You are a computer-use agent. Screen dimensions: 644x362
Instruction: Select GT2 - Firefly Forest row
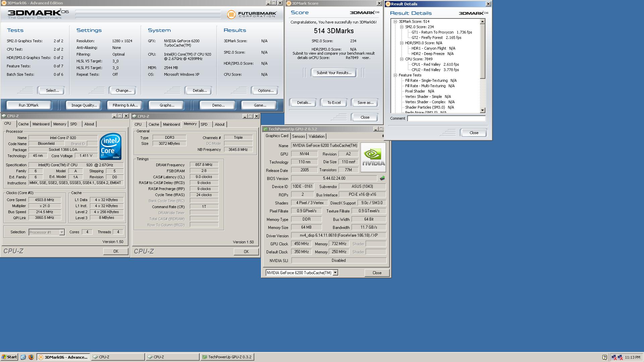(x=436, y=38)
